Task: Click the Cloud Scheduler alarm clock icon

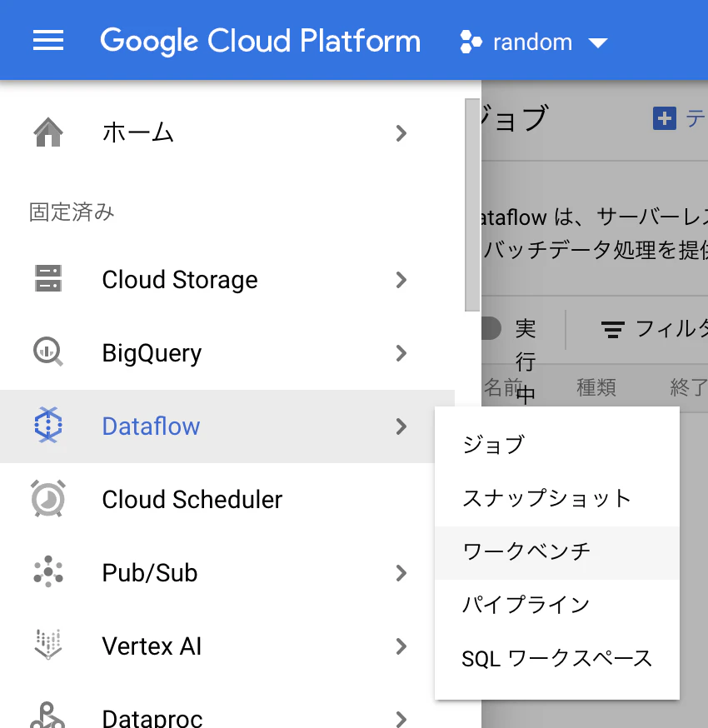Action: (x=48, y=499)
